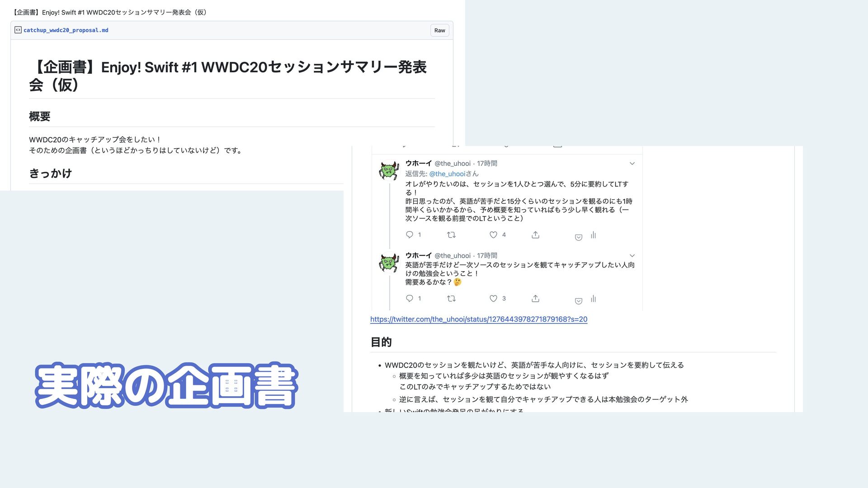
Task: Click the ウホーイ name on the オレがやりたいのは tweet
Action: tap(419, 164)
